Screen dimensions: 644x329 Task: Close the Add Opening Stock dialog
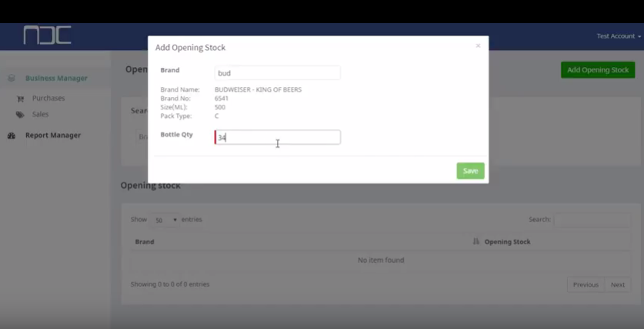(x=478, y=45)
